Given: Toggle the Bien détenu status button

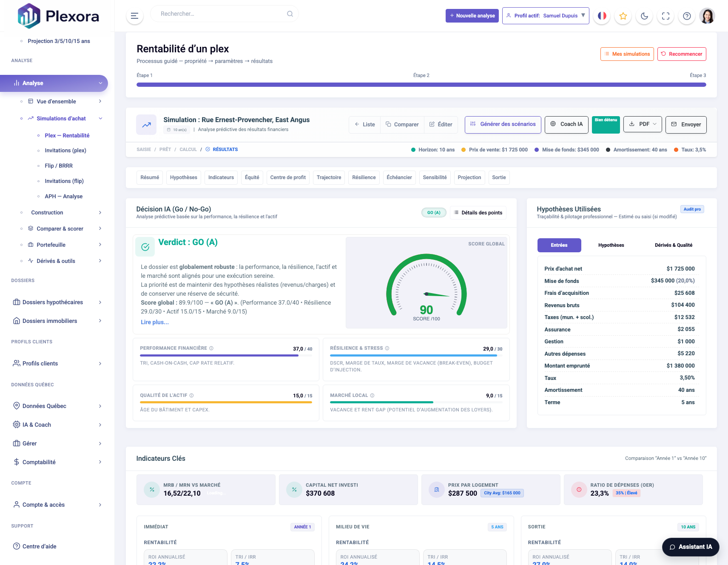Looking at the screenshot, I should pyautogui.click(x=606, y=124).
